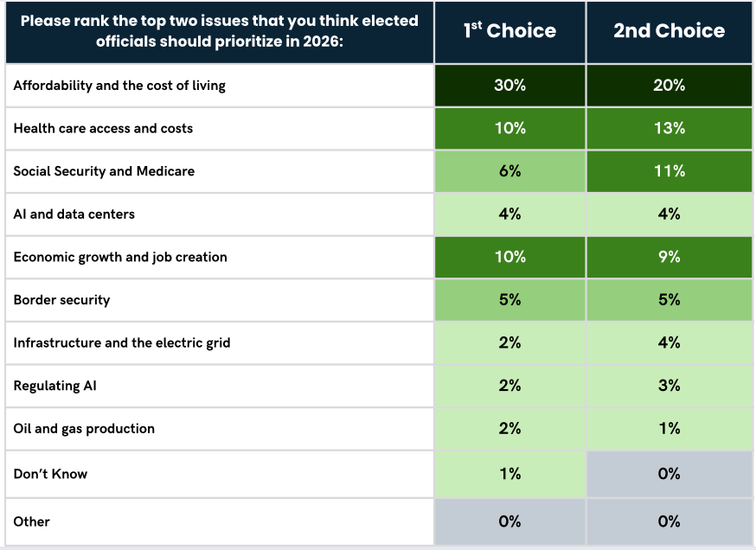
Task: Select the 11% Social Security second choice cell
Action: (x=670, y=171)
